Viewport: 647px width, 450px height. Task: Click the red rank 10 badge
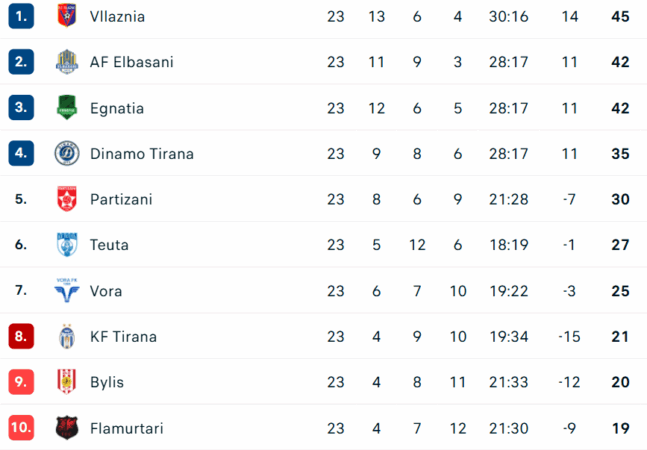click(x=21, y=428)
